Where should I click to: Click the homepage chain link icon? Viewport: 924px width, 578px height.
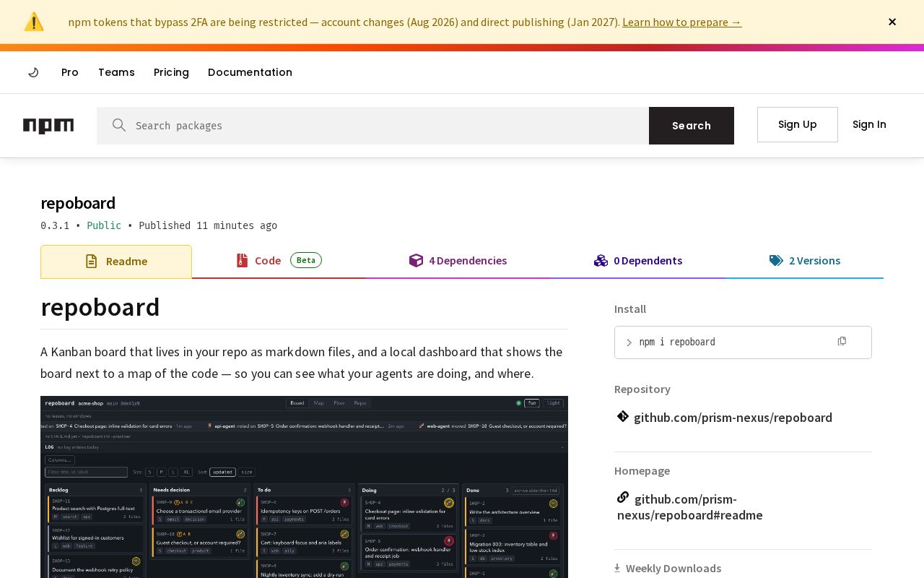[623, 497]
